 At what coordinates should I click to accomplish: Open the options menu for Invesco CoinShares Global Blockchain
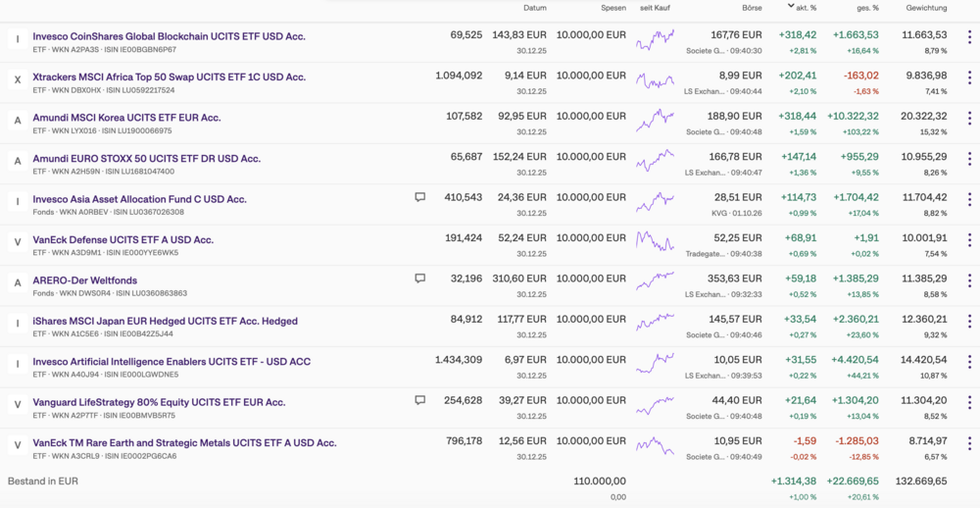click(969, 37)
